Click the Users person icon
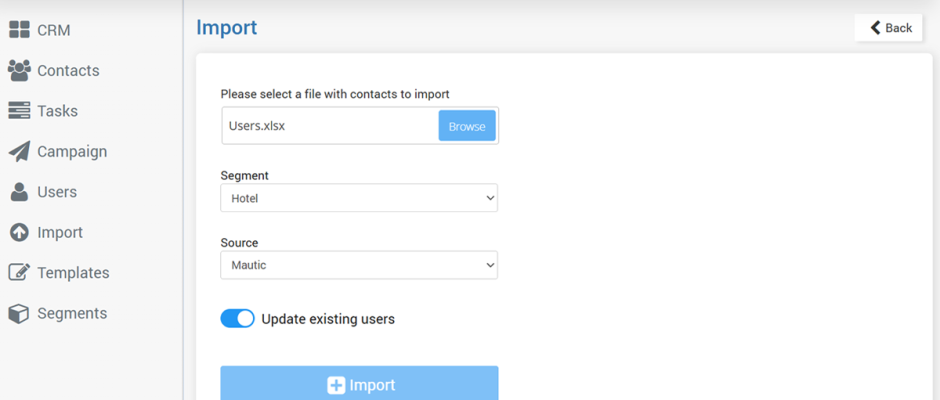Viewport: 940px width, 400px height. pos(19,192)
